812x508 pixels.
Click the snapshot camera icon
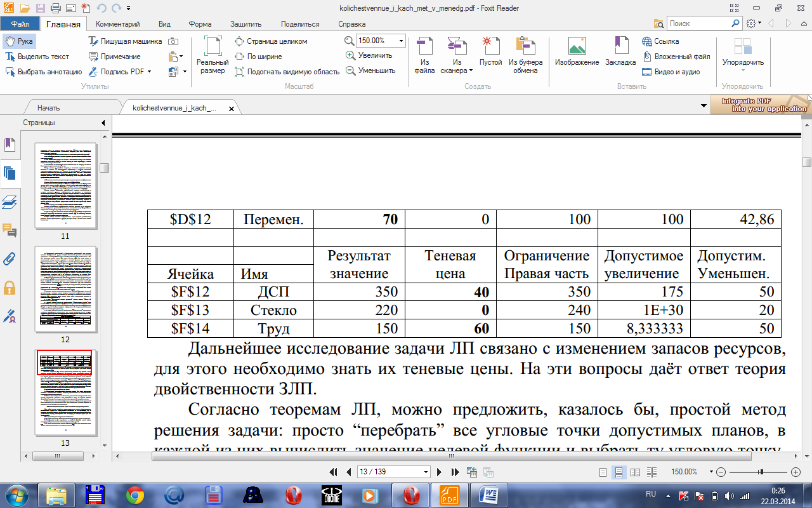tap(173, 41)
